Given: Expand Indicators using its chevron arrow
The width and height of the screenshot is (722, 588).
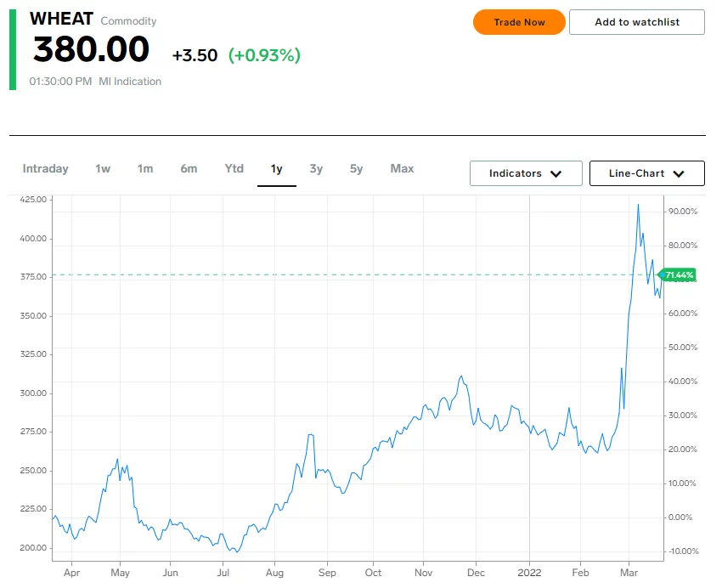Looking at the screenshot, I should pyautogui.click(x=556, y=174).
